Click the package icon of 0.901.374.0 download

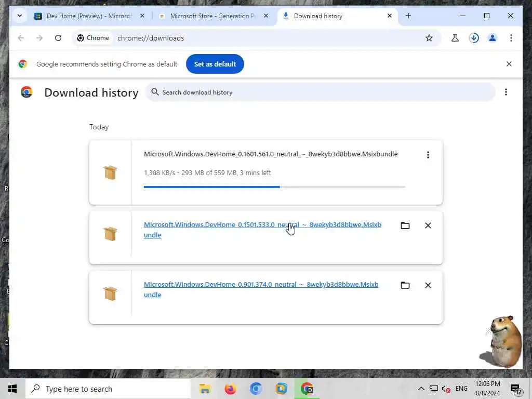click(110, 294)
